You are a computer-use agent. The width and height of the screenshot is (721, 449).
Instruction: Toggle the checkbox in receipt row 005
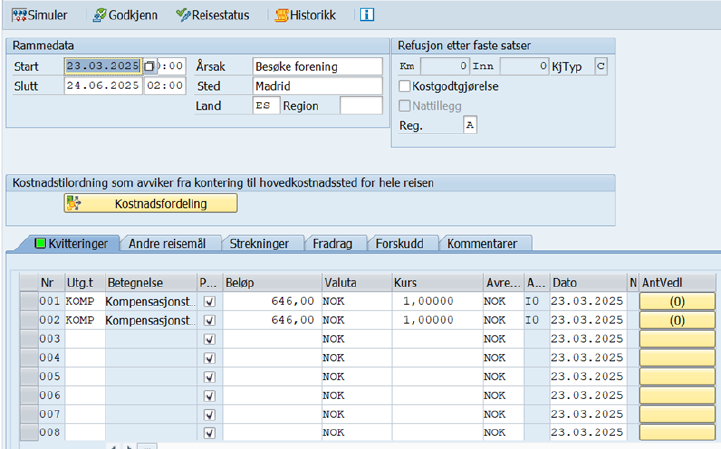coord(209,377)
